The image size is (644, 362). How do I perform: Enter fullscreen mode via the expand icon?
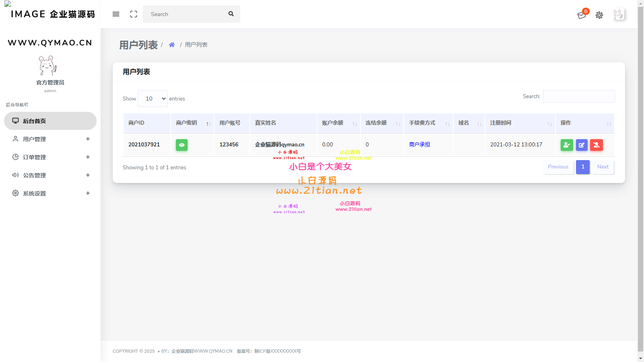[x=134, y=14]
